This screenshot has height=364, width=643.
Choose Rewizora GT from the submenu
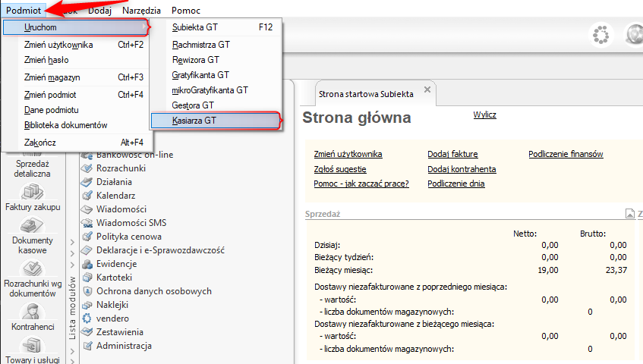point(196,59)
